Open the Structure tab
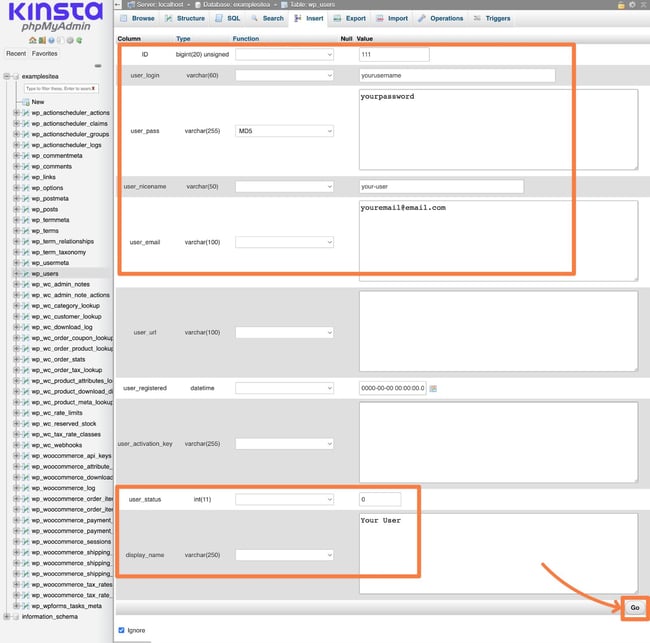Viewport: 650px width, 643px height. 186,18
